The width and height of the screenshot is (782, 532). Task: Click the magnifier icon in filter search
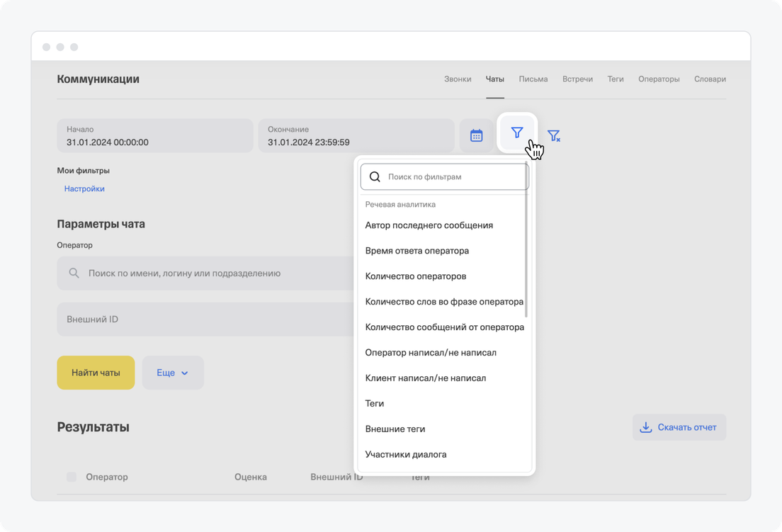click(375, 177)
